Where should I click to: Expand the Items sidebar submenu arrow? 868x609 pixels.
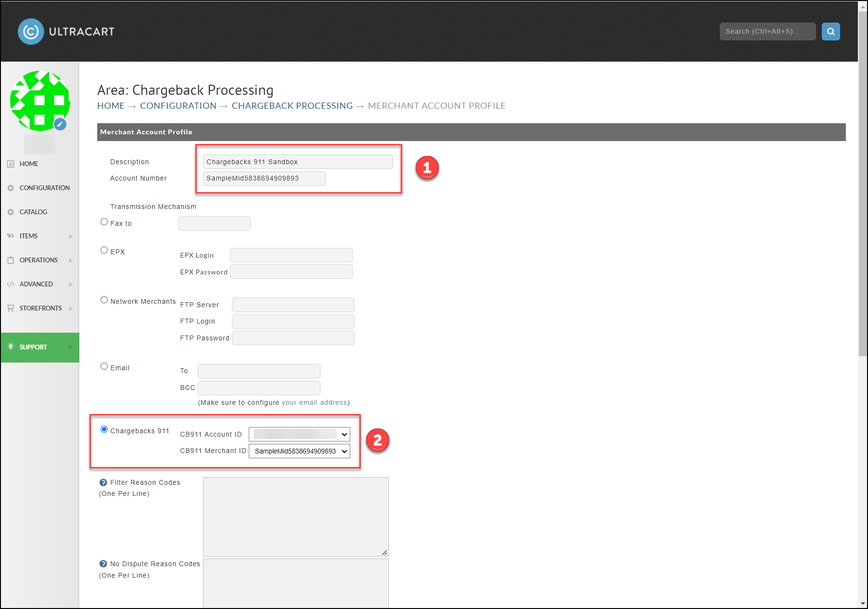(71, 236)
